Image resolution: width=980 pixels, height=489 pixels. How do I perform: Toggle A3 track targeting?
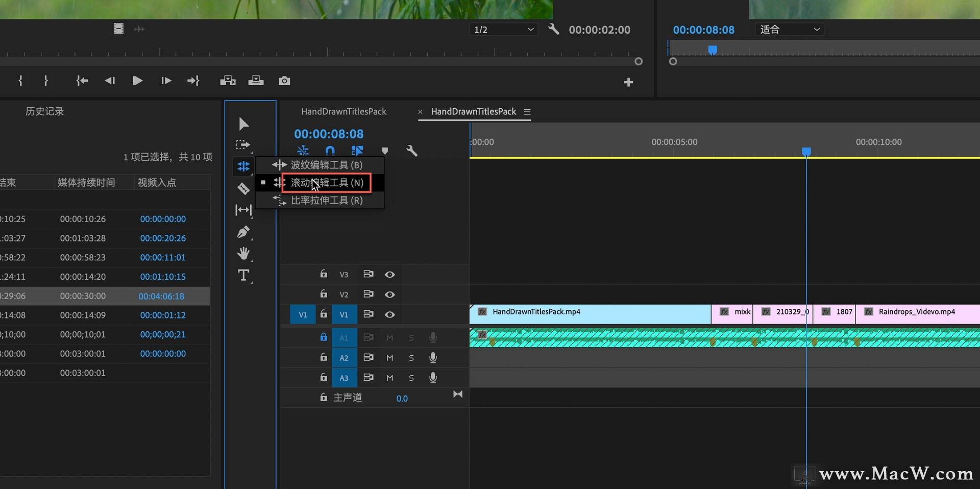pyautogui.click(x=344, y=378)
